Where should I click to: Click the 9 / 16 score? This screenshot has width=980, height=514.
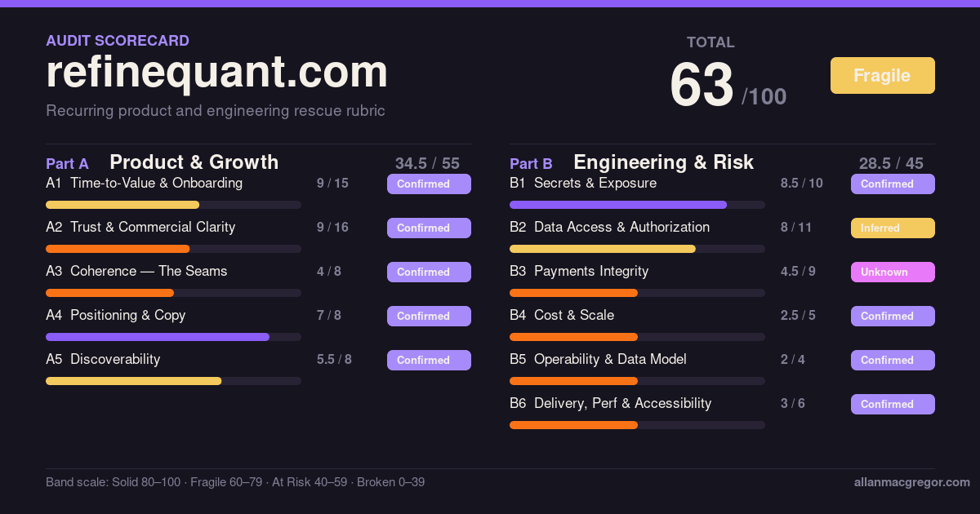[x=332, y=227]
